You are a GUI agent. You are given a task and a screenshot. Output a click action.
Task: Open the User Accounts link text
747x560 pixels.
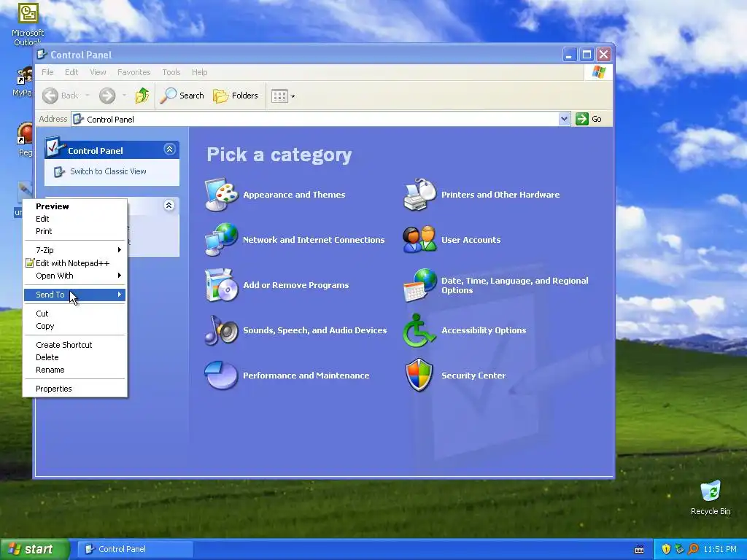coord(471,239)
